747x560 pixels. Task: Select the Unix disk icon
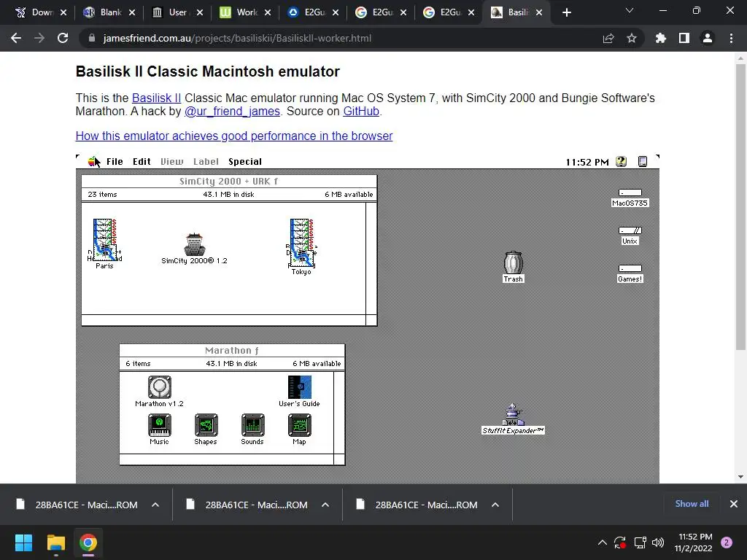point(630,231)
